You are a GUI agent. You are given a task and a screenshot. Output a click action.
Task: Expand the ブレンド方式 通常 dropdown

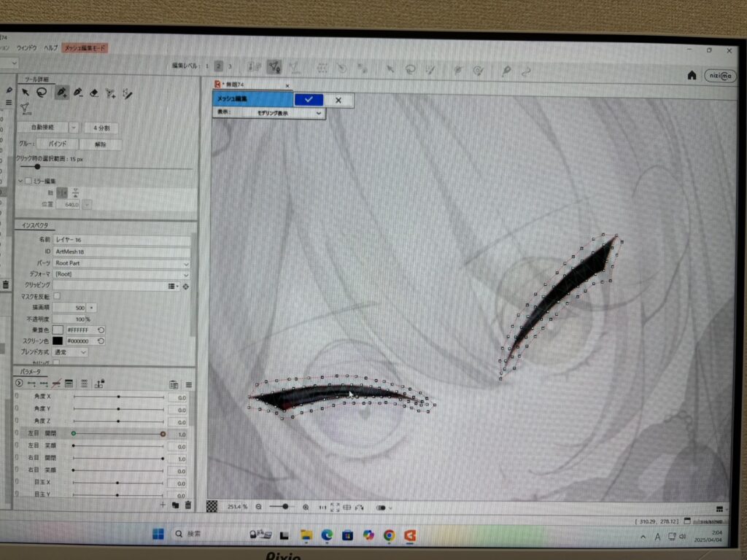click(71, 352)
